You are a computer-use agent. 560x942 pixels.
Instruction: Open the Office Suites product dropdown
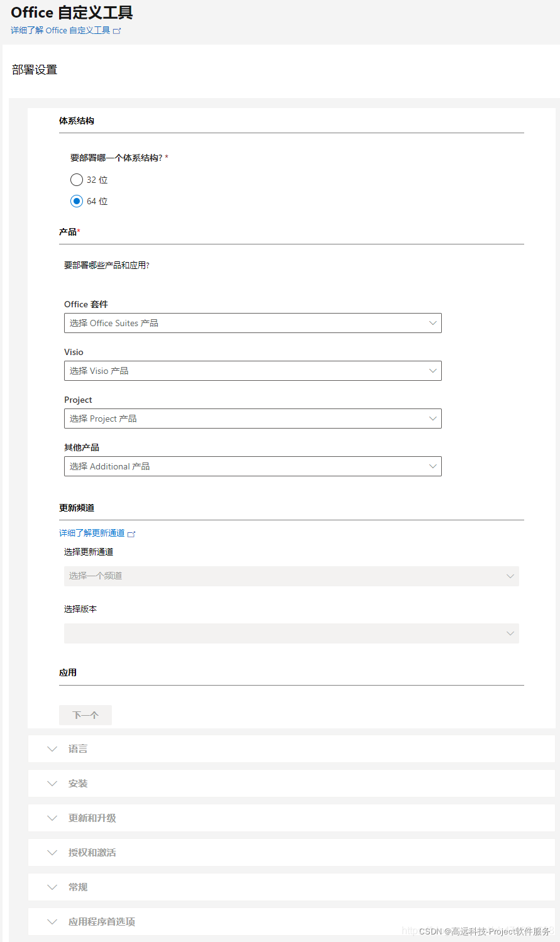pyautogui.click(x=253, y=323)
